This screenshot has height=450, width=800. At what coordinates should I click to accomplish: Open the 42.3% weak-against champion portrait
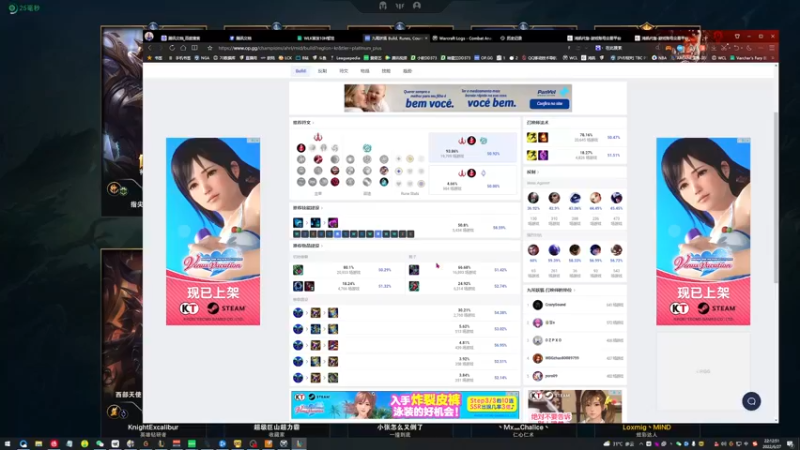click(x=554, y=197)
